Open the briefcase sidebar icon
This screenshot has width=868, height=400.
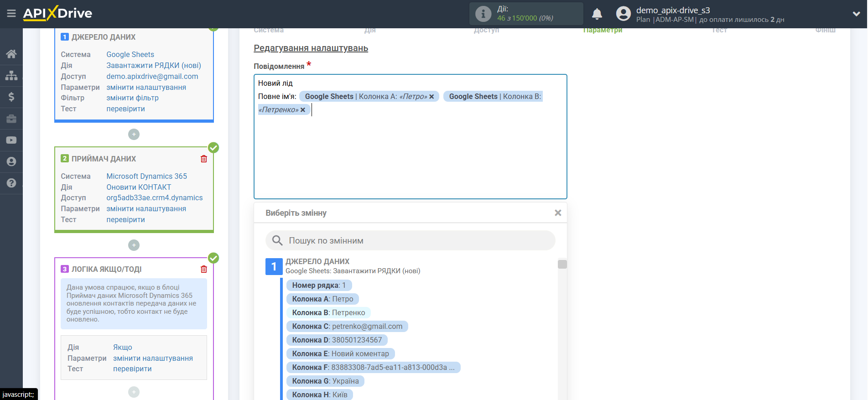pyautogui.click(x=11, y=119)
